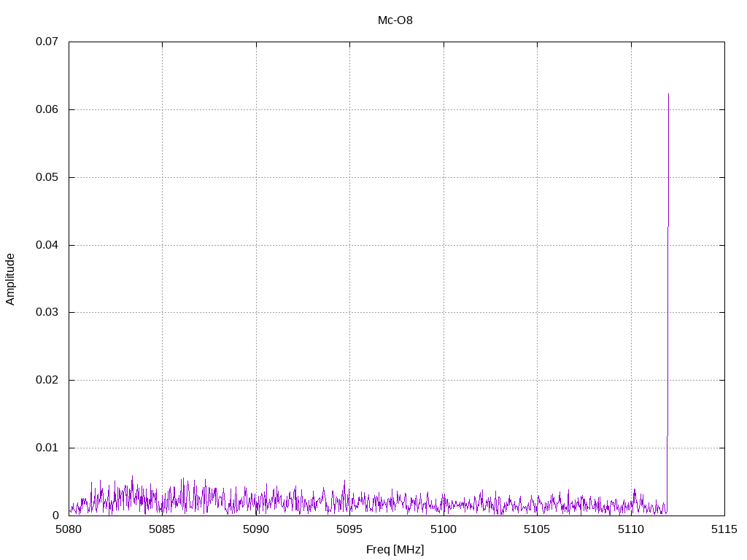Click the x-axis tick label 5085
Image resolution: width=747 pixels, height=560 pixels.
point(162,529)
